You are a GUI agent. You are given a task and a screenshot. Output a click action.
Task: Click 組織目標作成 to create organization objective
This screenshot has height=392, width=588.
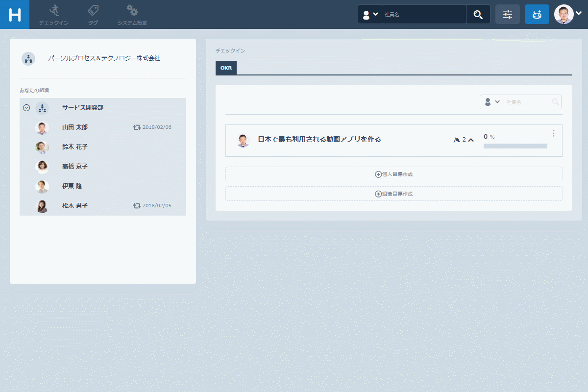(x=393, y=194)
